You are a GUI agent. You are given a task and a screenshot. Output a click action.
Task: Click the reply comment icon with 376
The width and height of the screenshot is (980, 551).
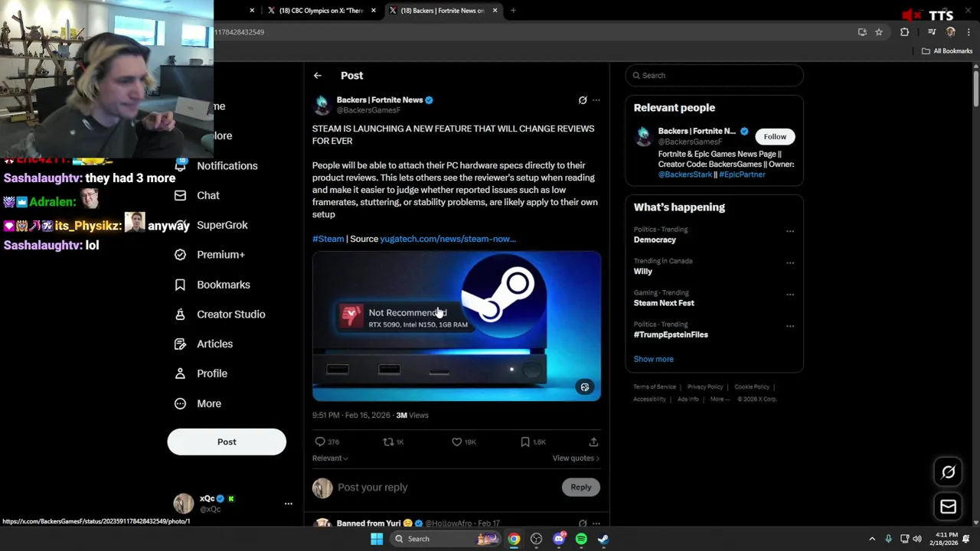pos(320,442)
